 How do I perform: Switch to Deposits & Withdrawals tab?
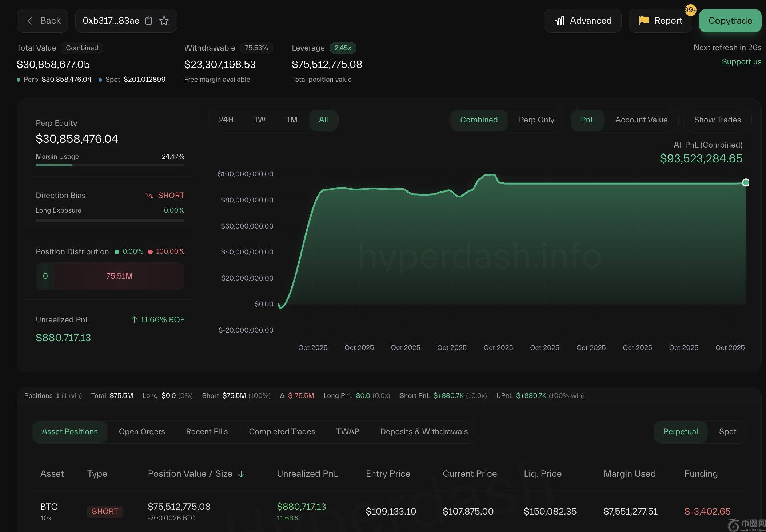(424, 431)
